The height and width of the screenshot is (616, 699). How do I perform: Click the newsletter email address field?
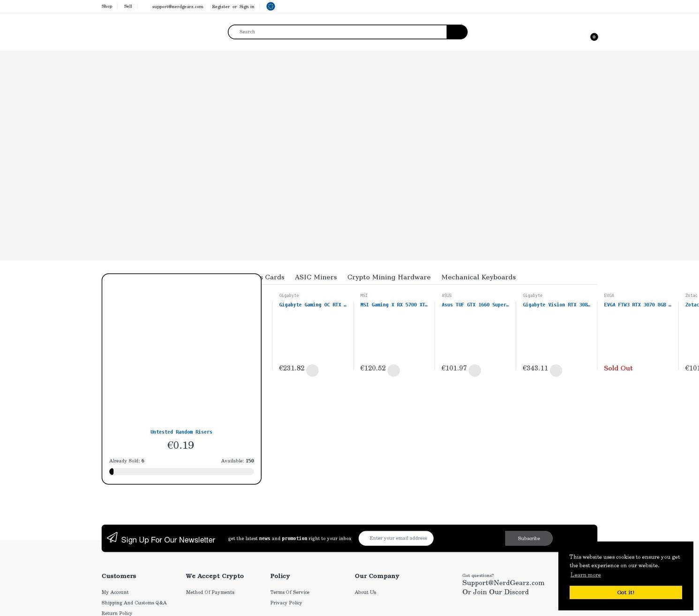coord(396,538)
